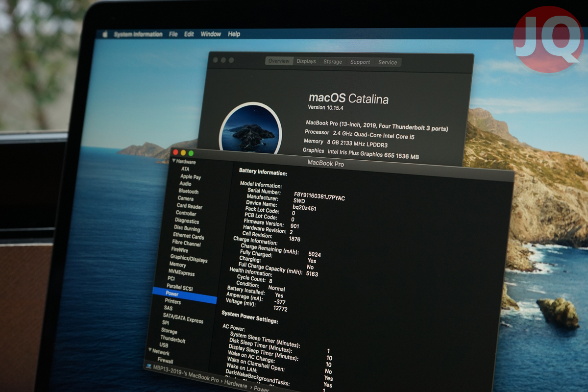Switch to the Service tab
The height and width of the screenshot is (392, 588).
(x=388, y=63)
